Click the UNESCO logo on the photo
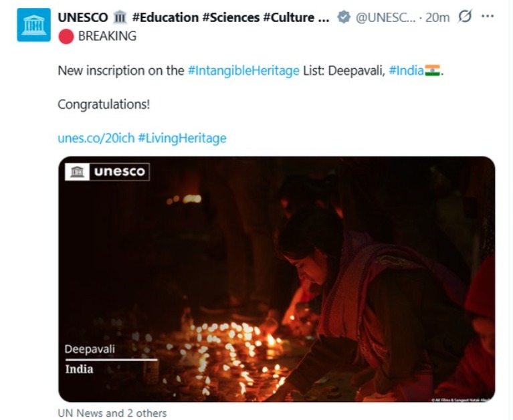 coord(108,172)
